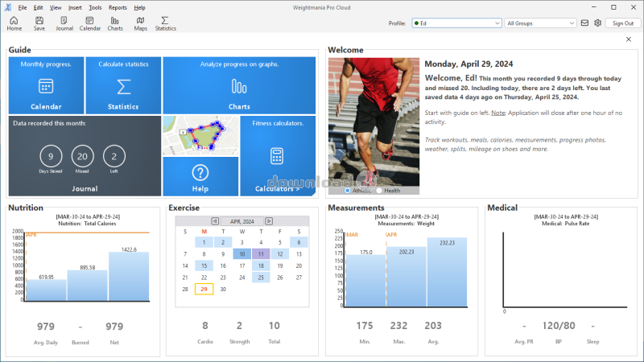Open the File menu
The image size is (644, 362).
pos(23,7)
